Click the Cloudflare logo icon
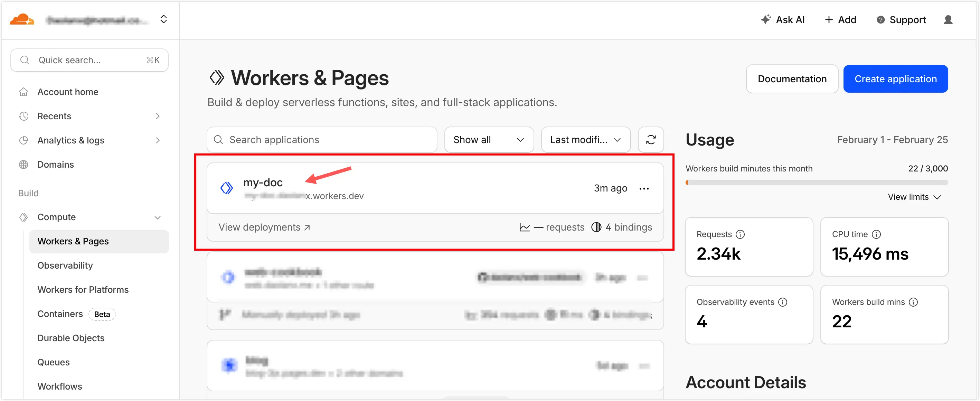This screenshot has height=401, width=980. [x=22, y=19]
